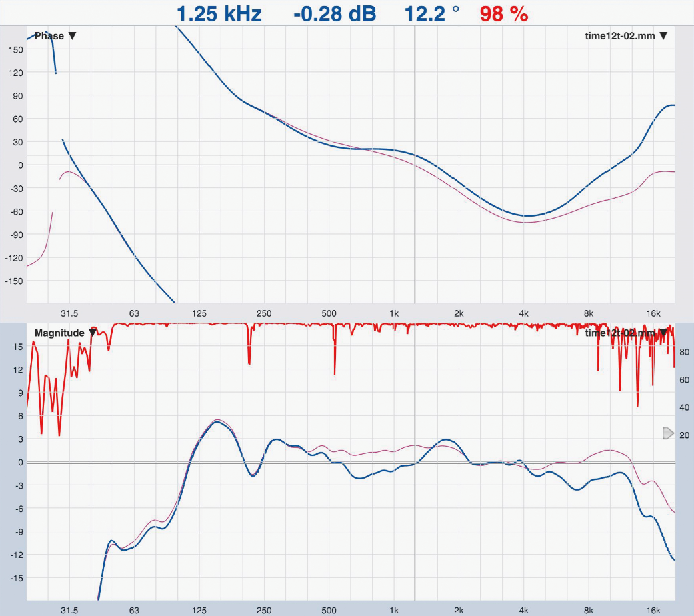Click the 4k frequency label under the magnitude plot

click(523, 610)
